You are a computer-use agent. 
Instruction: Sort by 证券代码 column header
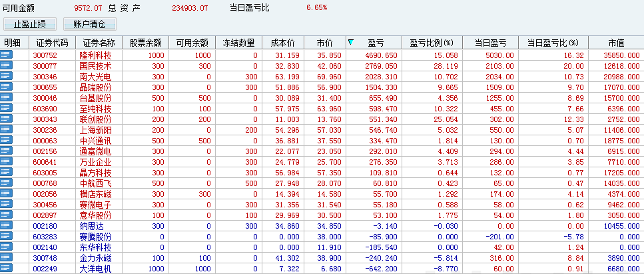[52, 43]
